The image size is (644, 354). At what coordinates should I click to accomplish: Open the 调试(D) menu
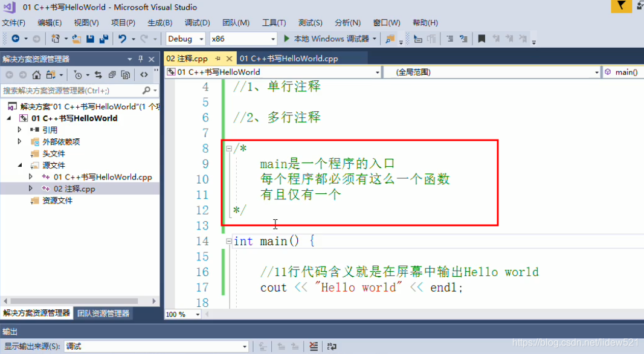(x=197, y=23)
